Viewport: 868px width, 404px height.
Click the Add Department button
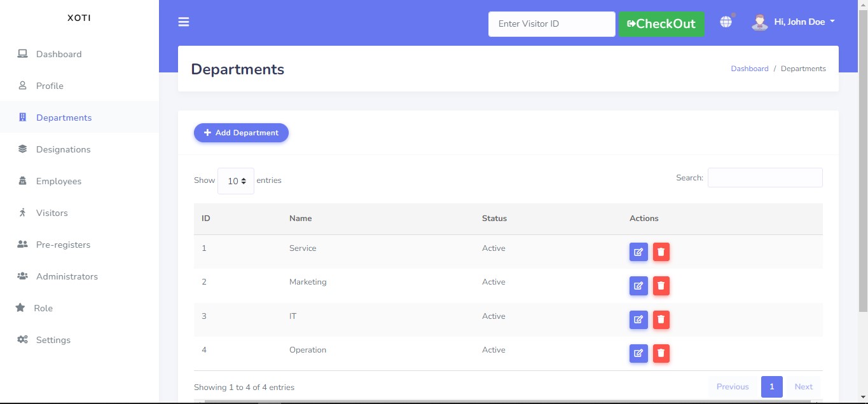(241, 133)
